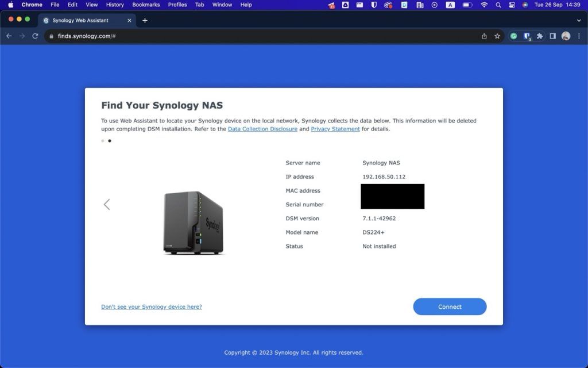Open Control Center from the menu bar
The height and width of the screenshot is (368, 588).
coord(512,5)
